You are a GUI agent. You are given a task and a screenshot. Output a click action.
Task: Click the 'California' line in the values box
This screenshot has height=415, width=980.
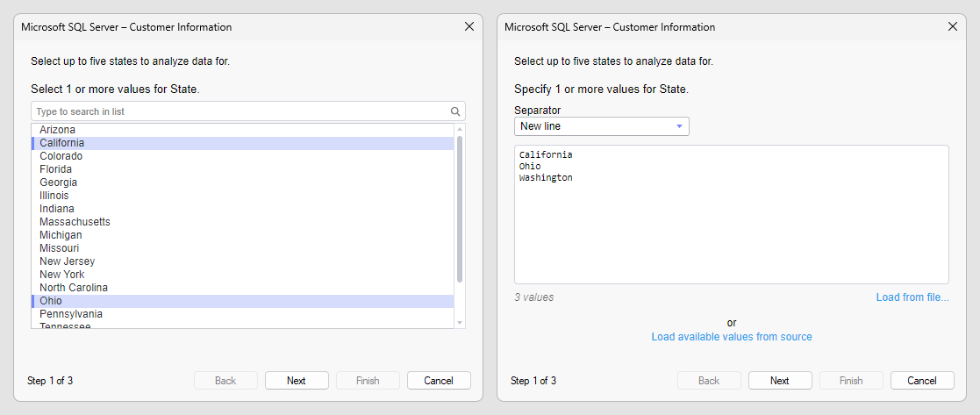point(546,154)
